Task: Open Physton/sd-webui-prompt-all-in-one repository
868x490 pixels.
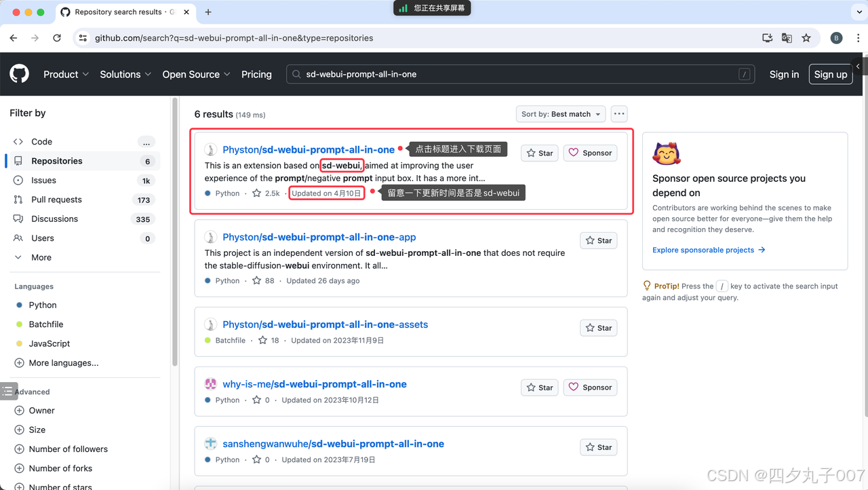Action: [x=309, y=149]
